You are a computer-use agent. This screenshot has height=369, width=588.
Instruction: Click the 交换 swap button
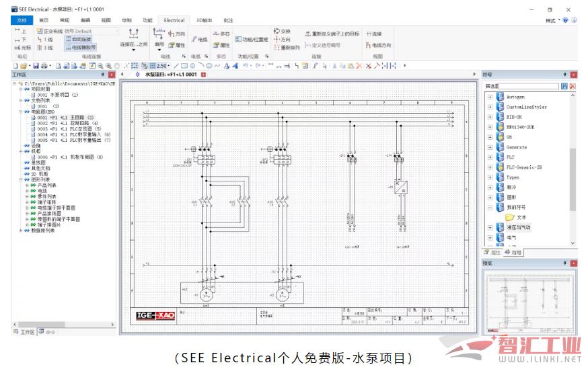(282, 31)
